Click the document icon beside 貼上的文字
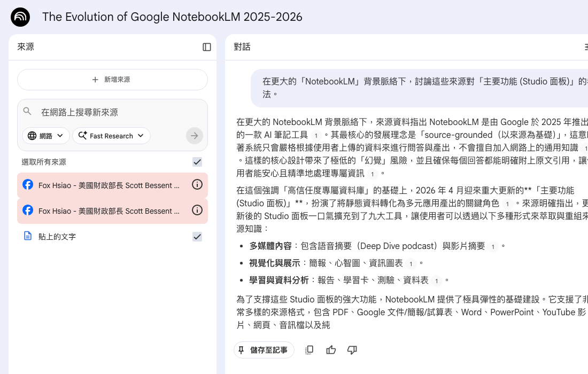 [28, 236]
